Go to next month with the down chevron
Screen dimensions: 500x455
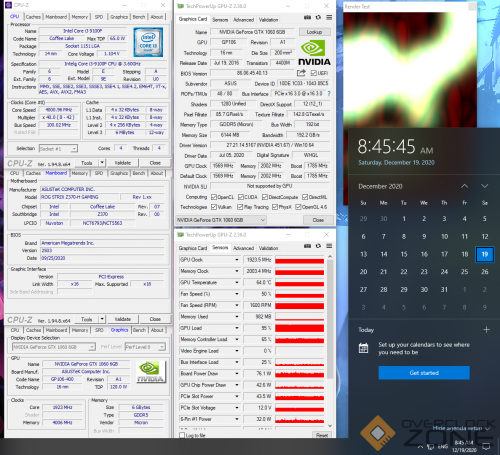pos(484,186)
